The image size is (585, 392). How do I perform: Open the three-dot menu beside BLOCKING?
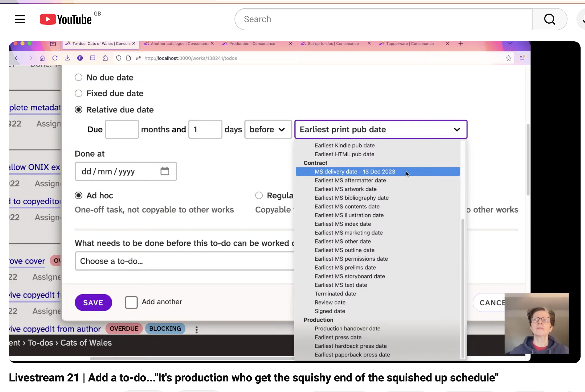(x=196, y=330)
